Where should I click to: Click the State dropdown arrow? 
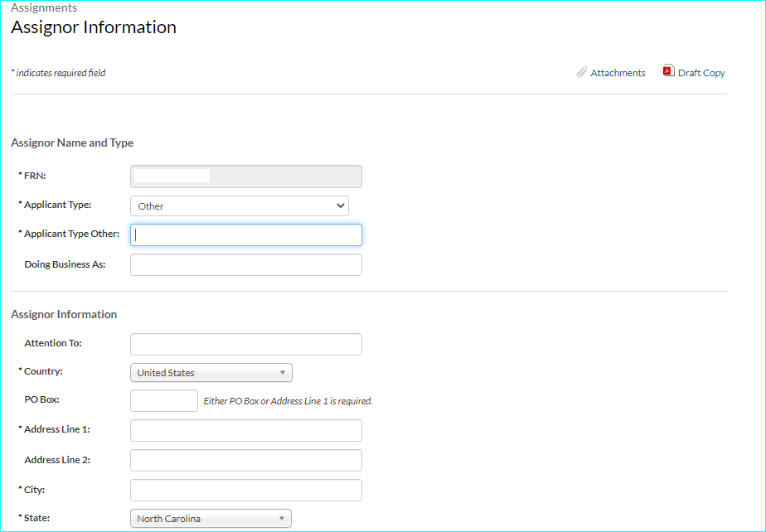point(283,519)
